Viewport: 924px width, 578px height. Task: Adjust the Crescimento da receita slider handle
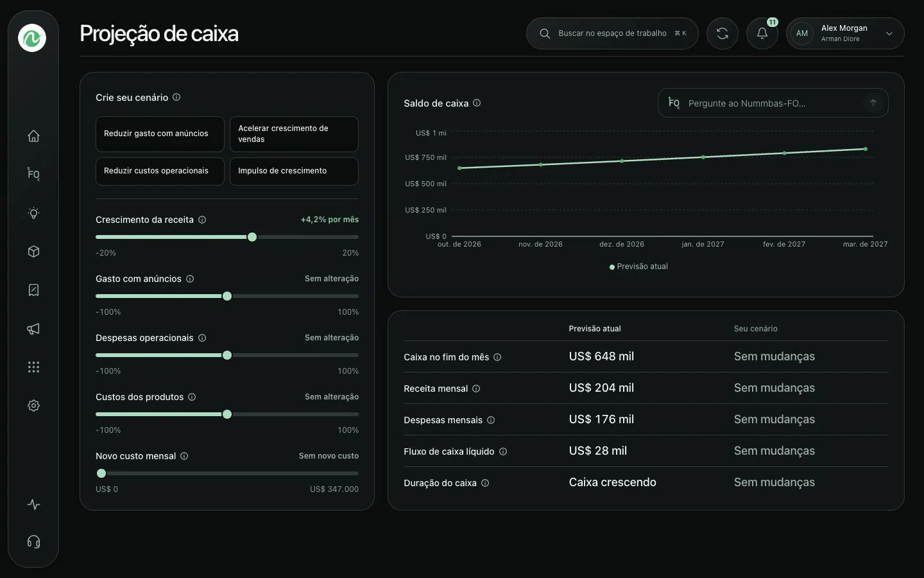point(252,237)
